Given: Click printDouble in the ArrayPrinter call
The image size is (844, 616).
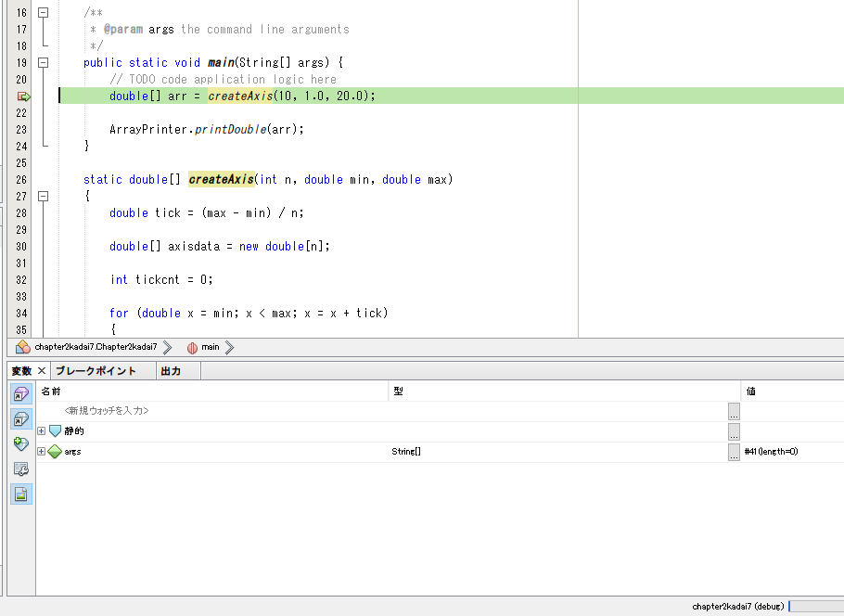Looking at the screenshot, I should click(x=230, y=129).
